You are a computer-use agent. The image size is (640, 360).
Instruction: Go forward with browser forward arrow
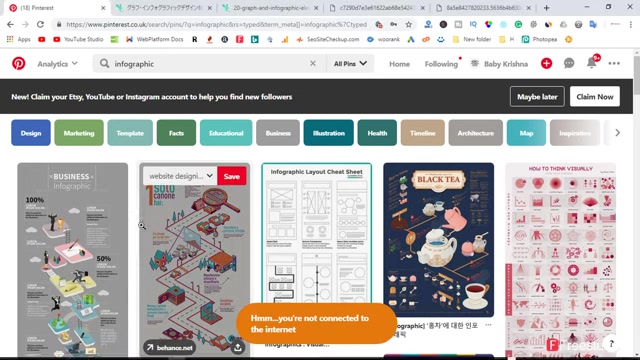(25, 24)
